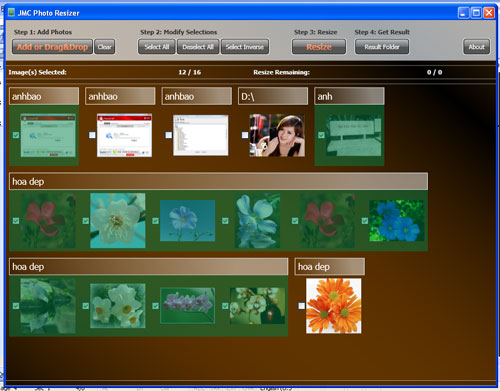Select the woman portrait thumbnail
Viewport: 500px width, 391px height.
click(x=277, y=135)
